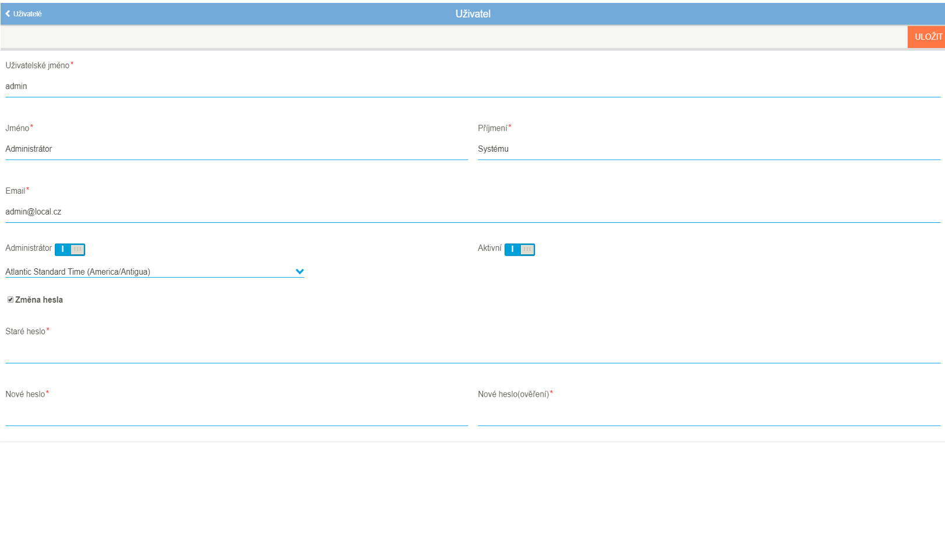The width and height of the screenshot is (945, 560).
Task: Click the Jméno field with Administrátor text
Action: coord(236,149)
